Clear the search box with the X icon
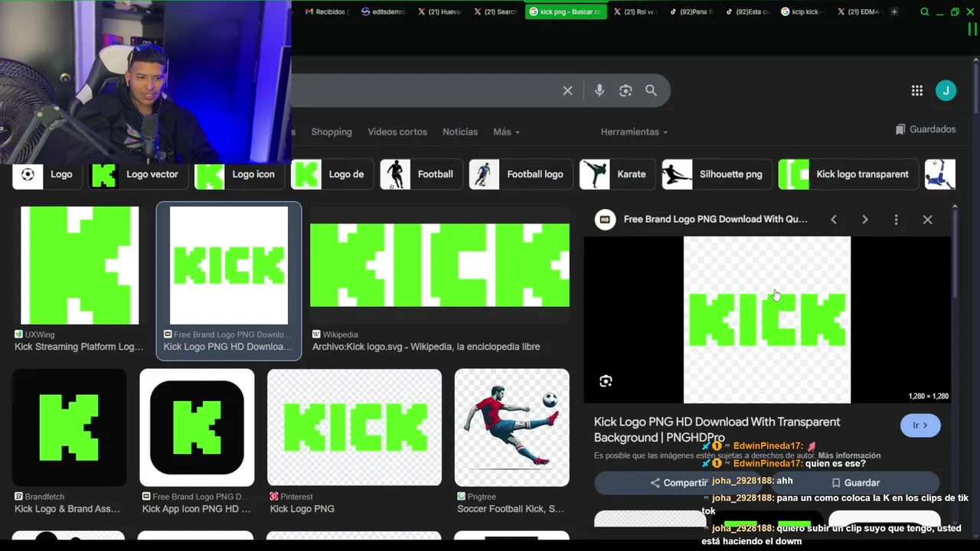Viewport: 980px width, 551px height. [567, 90]
